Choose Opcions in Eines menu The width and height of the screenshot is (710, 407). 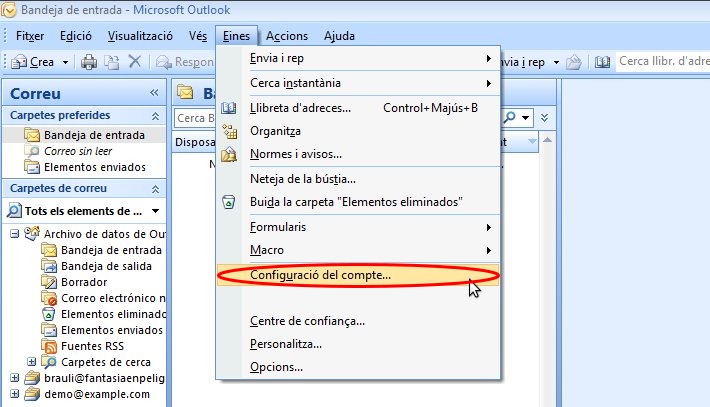359,367
